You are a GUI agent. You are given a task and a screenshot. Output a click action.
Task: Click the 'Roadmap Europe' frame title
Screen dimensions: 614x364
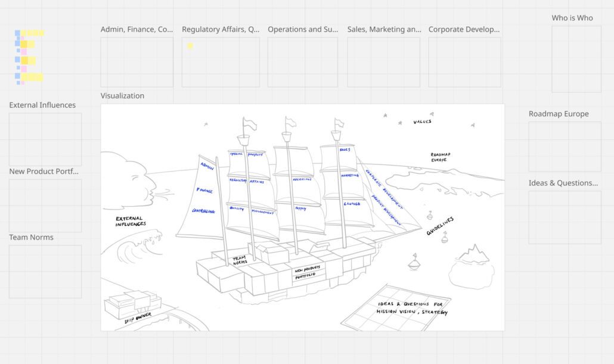pos(558,114)
